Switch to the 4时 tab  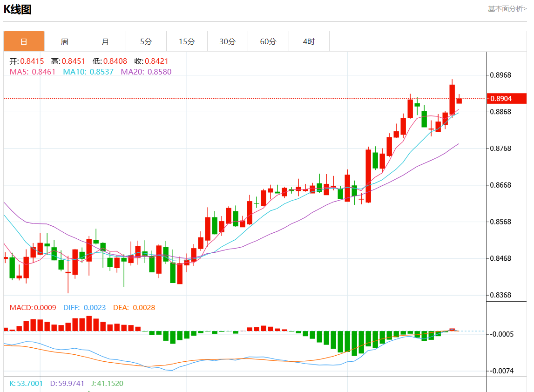point(309,41)
